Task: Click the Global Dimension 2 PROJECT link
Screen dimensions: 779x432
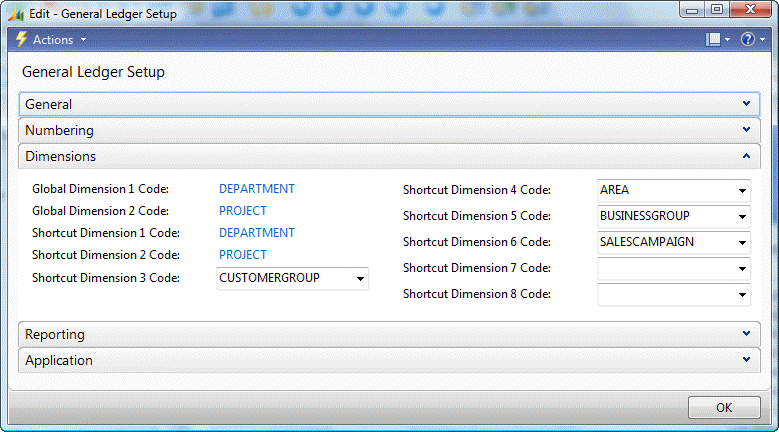Action: click(243, 211)
